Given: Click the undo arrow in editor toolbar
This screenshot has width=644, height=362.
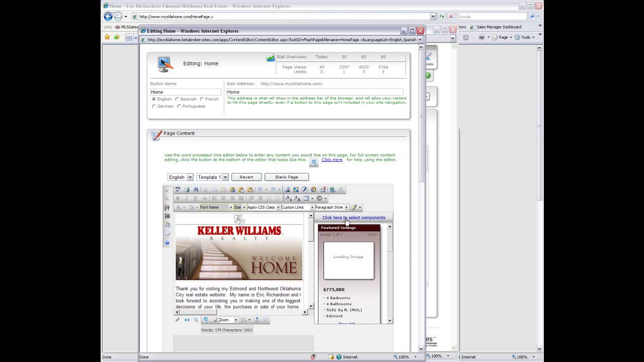Looking at the screenshot, I should [x=260, y=190].
